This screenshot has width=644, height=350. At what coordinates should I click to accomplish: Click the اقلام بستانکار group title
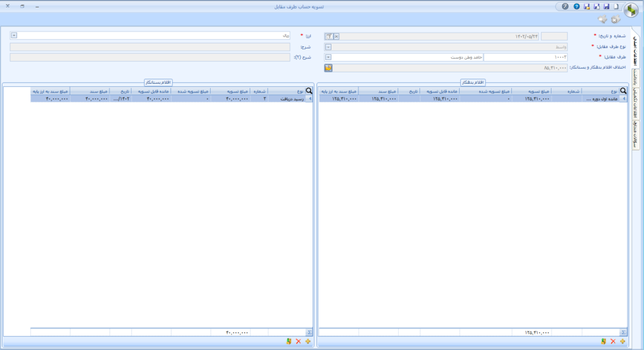158,82
